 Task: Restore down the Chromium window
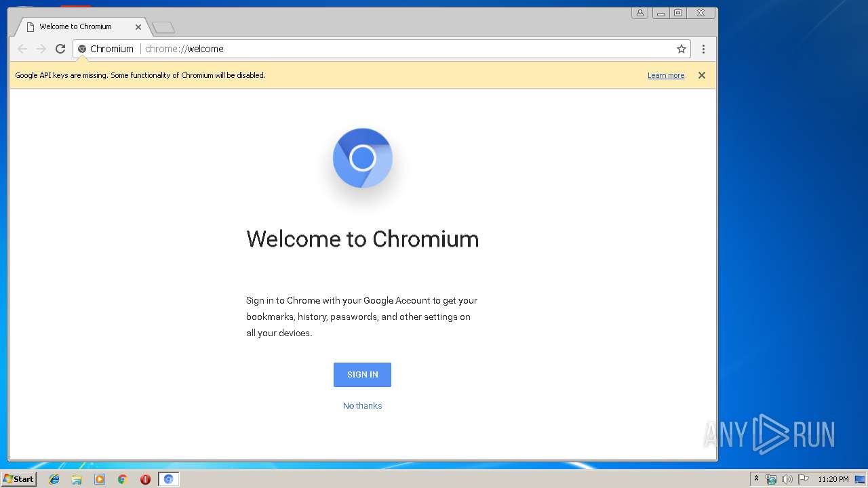pyautogui.click(x=677, y=13)
